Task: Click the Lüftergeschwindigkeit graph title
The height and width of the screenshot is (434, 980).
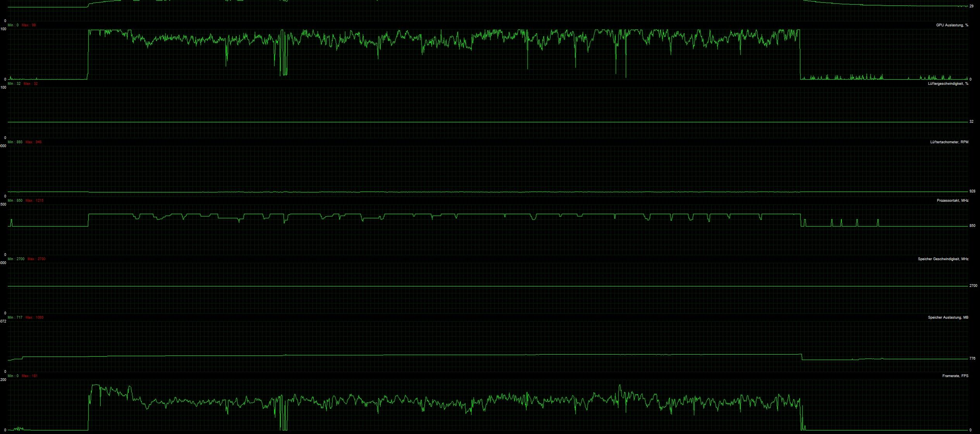Action: [x=948, y=84]
